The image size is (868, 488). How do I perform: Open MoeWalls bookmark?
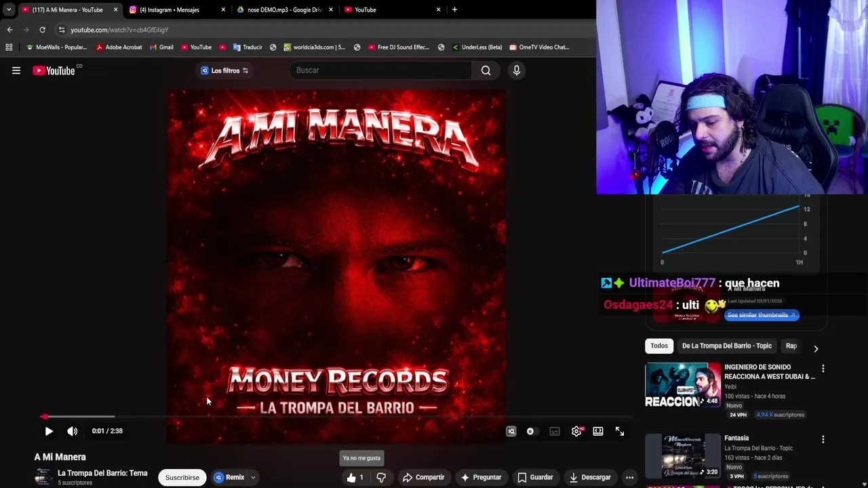tap(56, 47)
